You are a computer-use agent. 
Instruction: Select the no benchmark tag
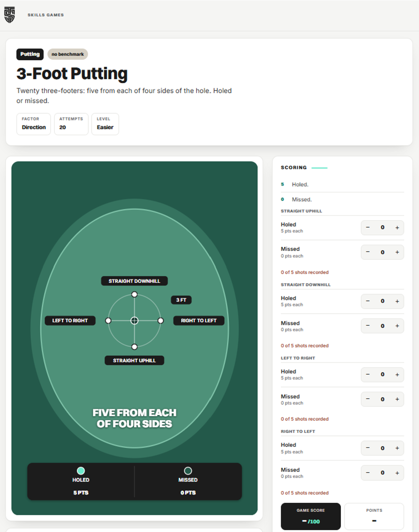point(68,54)
